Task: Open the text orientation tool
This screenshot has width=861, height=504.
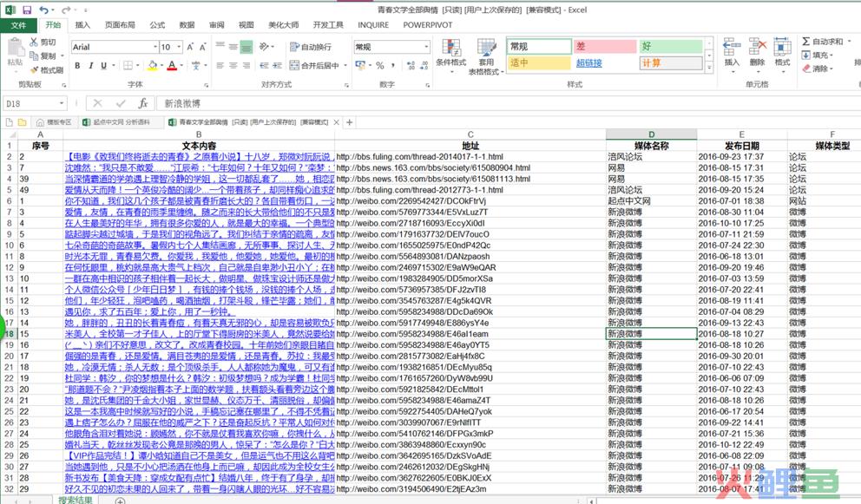Action: (x=264, y=47)
